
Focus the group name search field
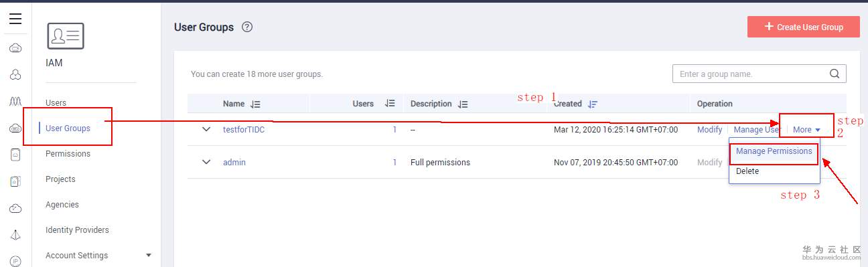(749, 74)
